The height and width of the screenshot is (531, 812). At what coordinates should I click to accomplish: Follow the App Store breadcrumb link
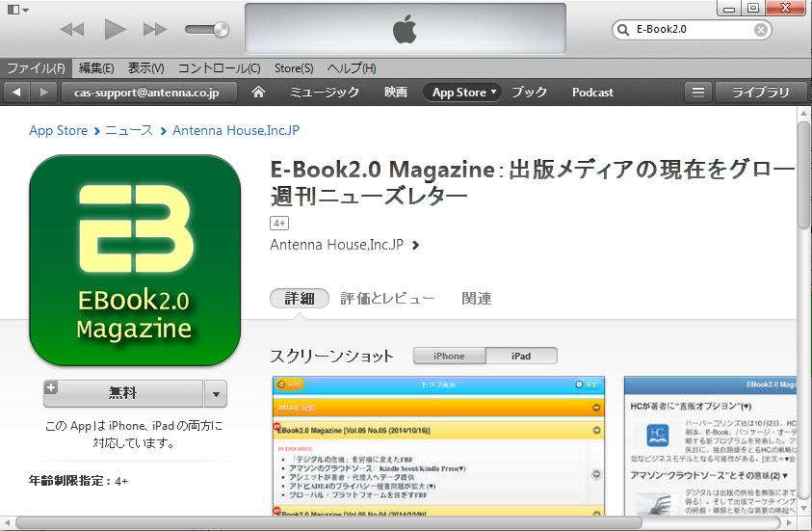point(58,130)
